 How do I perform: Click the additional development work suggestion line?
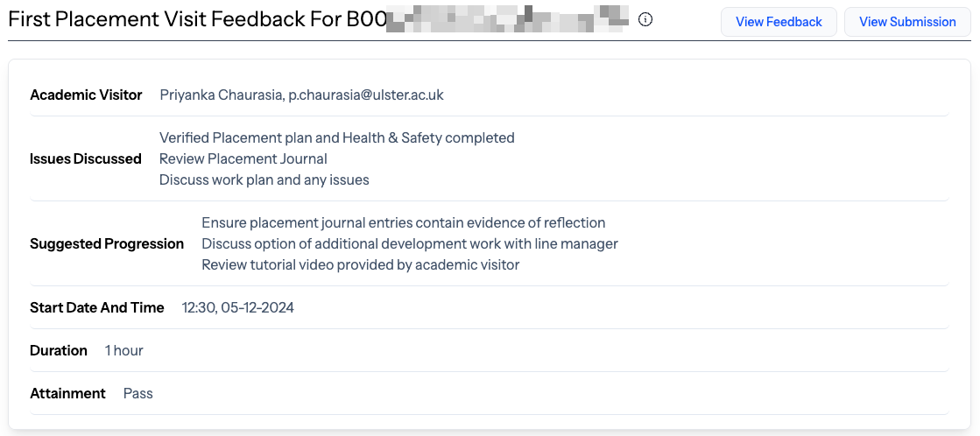click(x=409, y=243)
